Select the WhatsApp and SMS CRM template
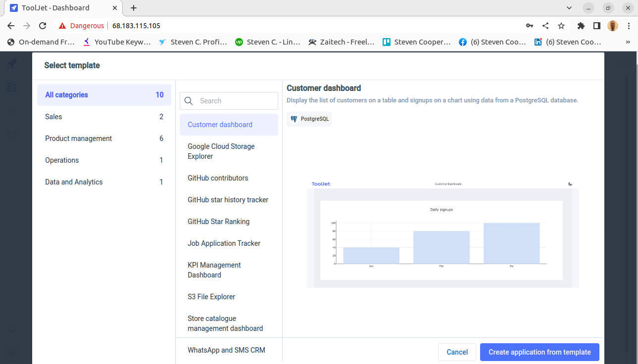The width and height of the screenshot is (638, 364). [229, 350]
